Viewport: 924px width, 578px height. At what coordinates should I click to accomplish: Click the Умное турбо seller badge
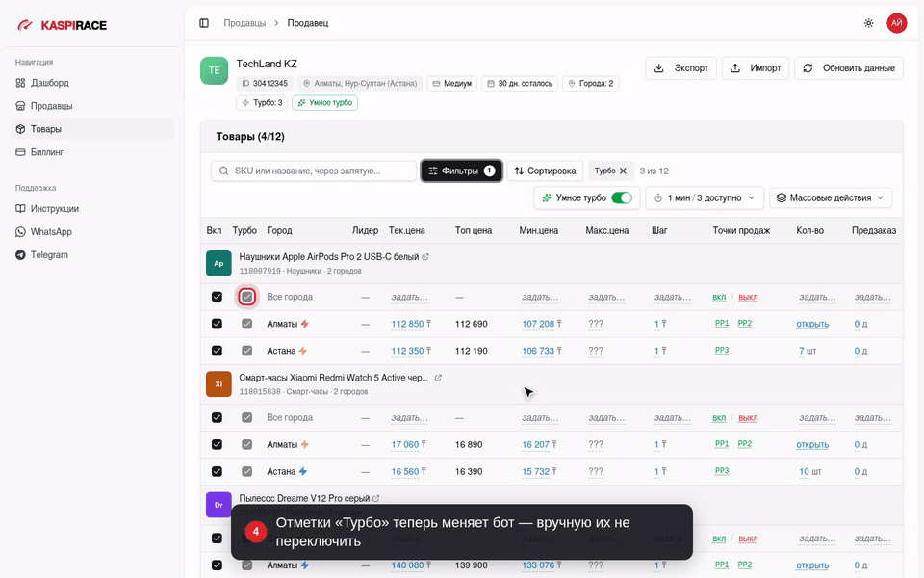[x=324, y=103]
